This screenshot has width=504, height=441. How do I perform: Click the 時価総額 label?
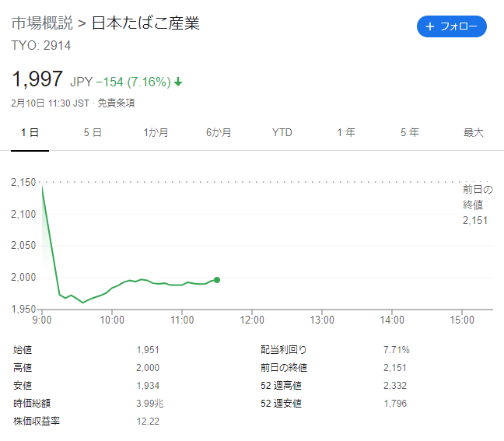(32, 403)
